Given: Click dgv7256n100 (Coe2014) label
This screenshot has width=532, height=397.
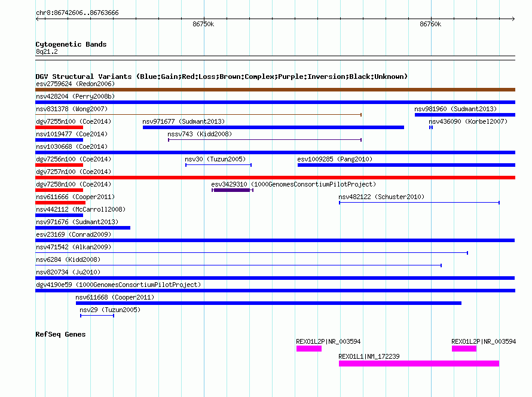Looking at the screenshot, I should [74, 159].
